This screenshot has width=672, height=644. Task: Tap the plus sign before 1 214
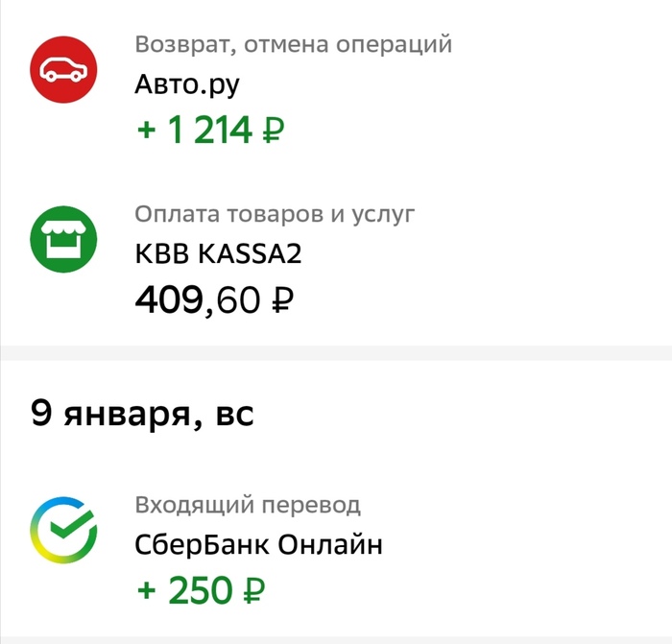pos(146,130)
